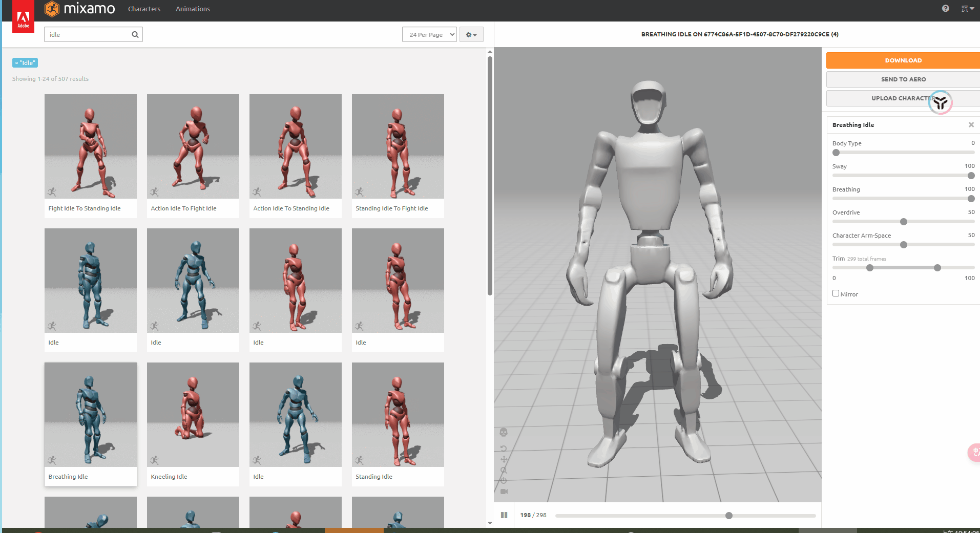The image size is (980, 533).
Task: Open the user account menu dropdown
Action: [967, 9]
